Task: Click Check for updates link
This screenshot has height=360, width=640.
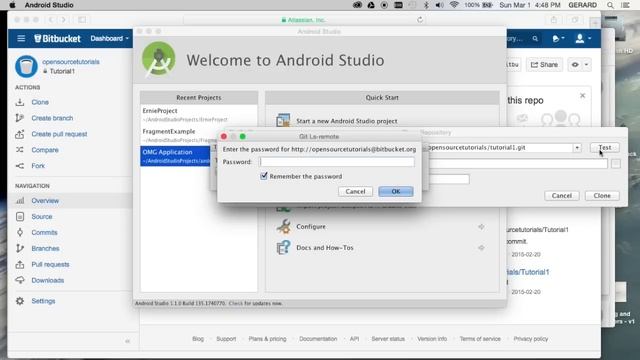Action: click(255, 303)
